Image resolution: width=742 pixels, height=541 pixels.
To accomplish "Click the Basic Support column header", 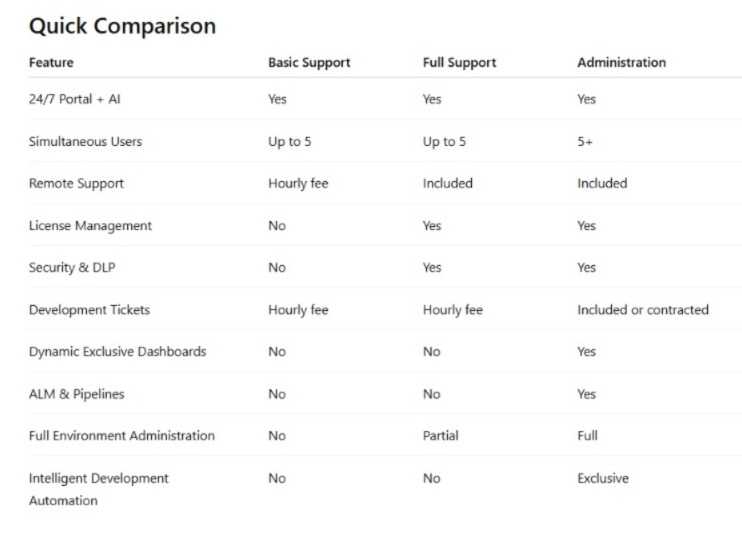I will (x=309, y=62).
